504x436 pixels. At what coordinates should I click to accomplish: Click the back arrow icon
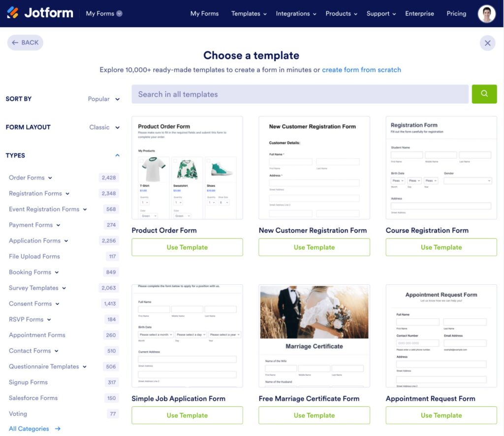(16, 43)
